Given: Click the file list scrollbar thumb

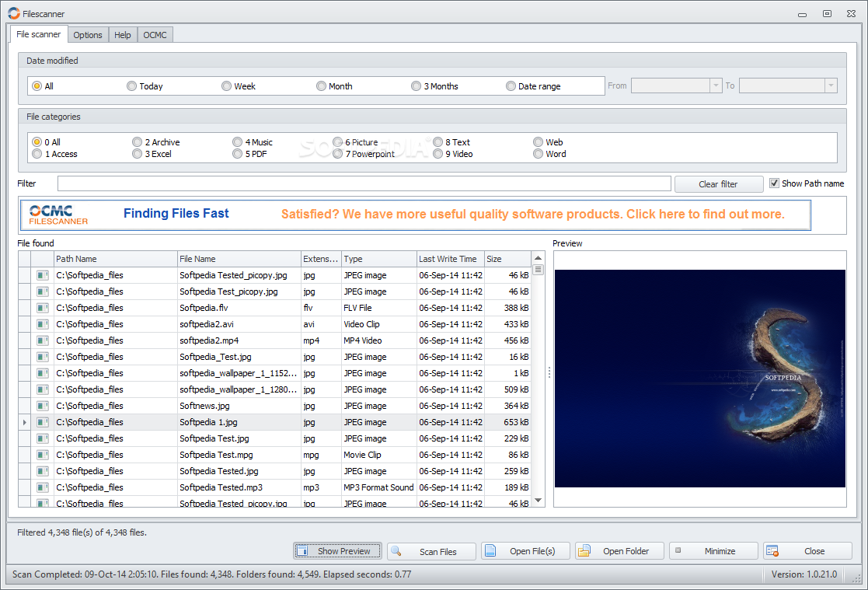Looking at the screenshot, I should (538, 270).
